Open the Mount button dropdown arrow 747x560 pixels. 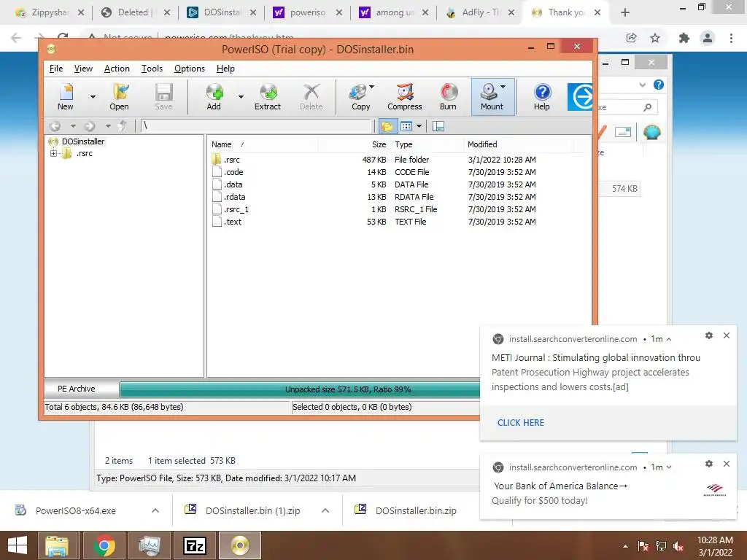(x=503, y=87)
